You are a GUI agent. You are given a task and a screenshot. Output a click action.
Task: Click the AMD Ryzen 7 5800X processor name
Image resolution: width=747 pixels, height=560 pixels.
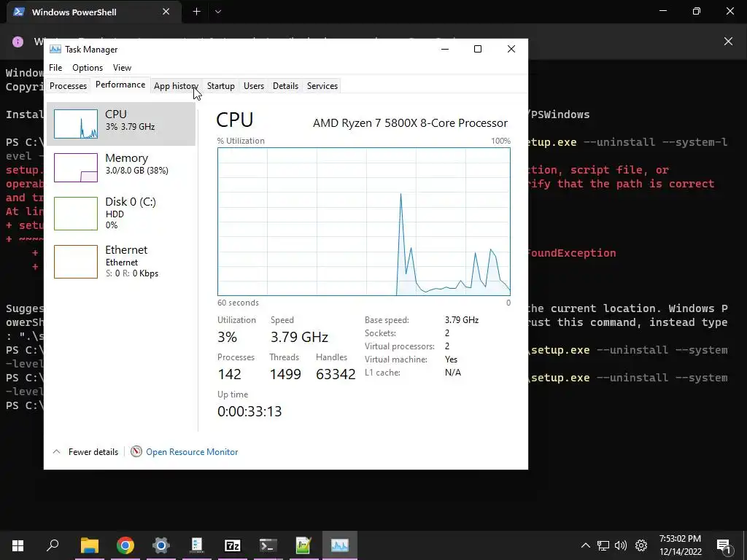coord(410,122)
